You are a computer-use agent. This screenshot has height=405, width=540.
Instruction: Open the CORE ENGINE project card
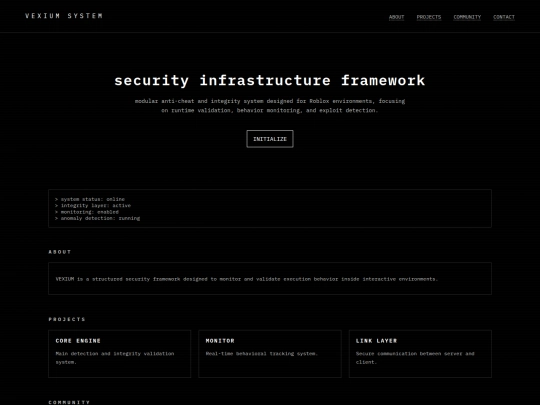tap(120, 354)
